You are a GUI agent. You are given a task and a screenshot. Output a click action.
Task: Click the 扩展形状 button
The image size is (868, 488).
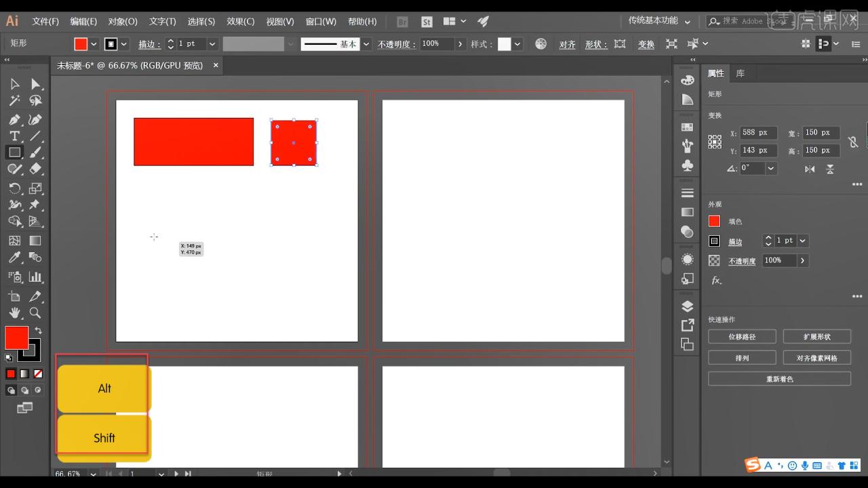coord(817,337)
